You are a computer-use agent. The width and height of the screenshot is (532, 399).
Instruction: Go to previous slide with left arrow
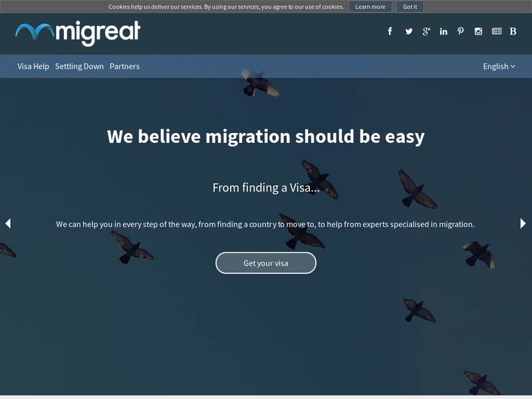8,223
